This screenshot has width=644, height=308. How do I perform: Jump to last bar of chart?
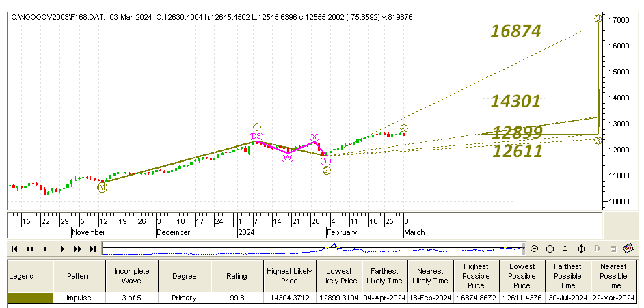pos(93,249)
